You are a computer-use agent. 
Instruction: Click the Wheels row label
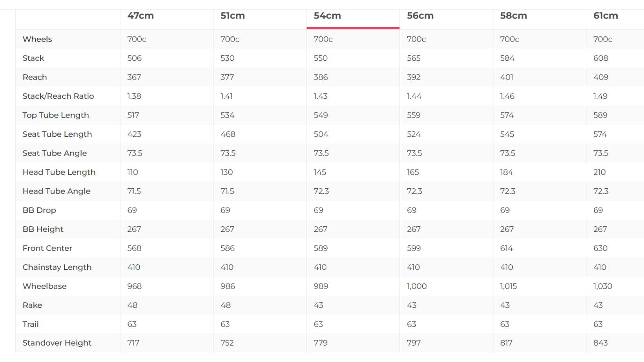click(37, 39)
